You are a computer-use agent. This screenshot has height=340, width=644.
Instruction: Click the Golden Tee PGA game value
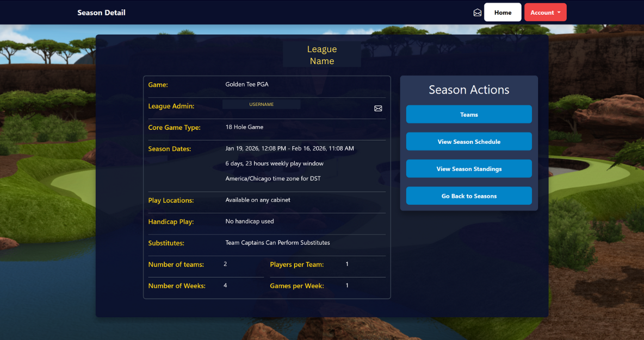coord(247,84)
